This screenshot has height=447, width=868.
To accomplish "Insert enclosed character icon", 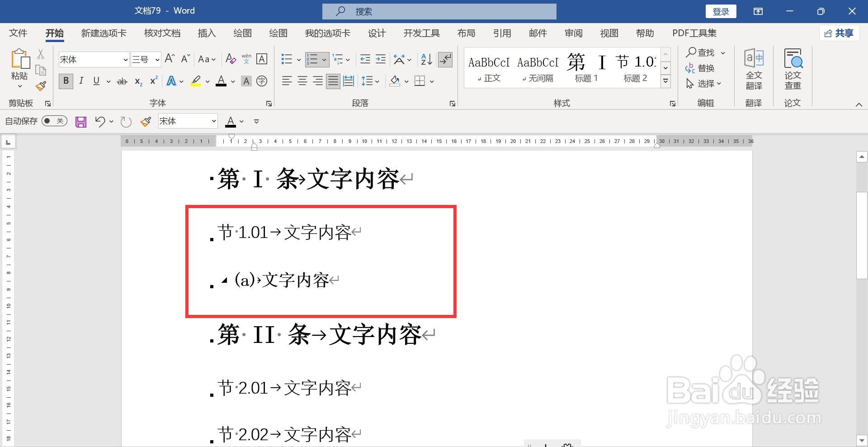I will pos(262,81).
